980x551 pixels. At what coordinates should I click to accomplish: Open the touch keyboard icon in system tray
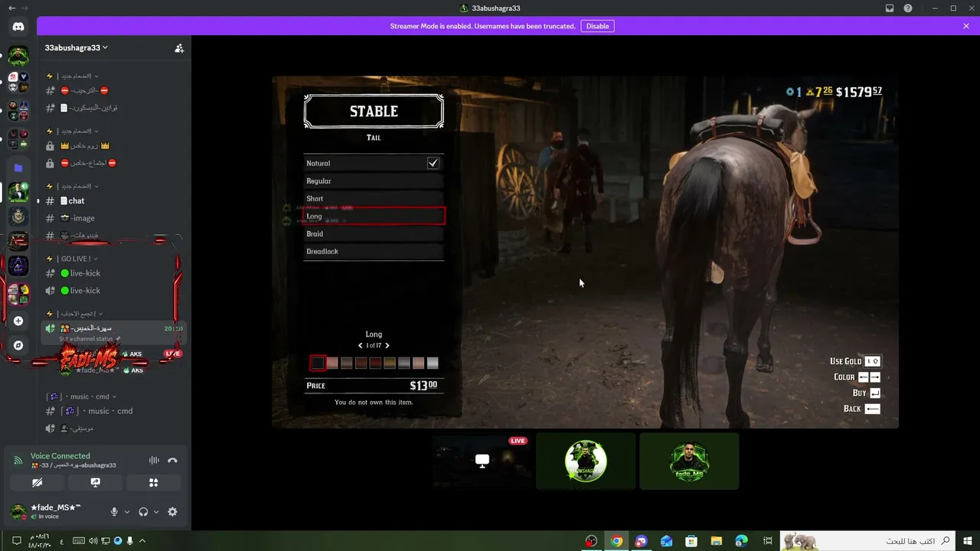pos(79,541)
